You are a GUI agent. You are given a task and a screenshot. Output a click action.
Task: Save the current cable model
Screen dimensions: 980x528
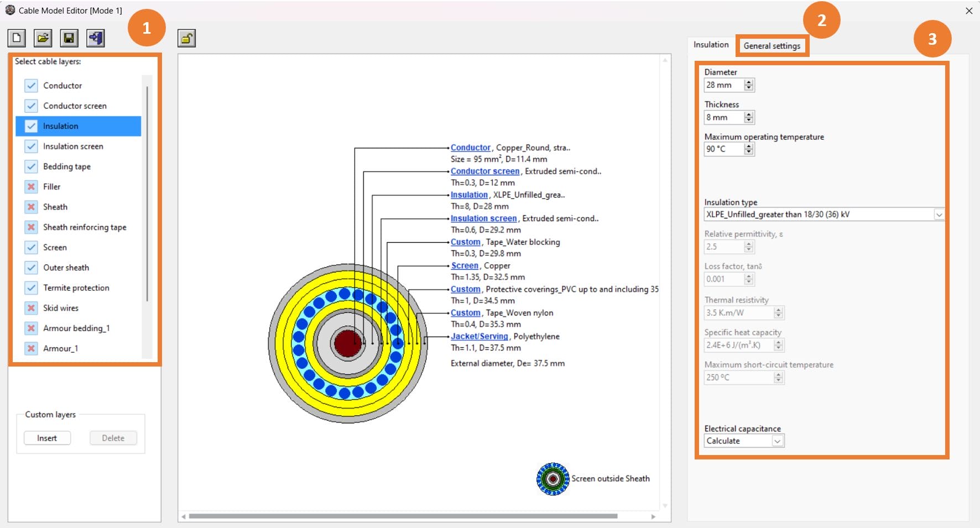click(69, 38)
